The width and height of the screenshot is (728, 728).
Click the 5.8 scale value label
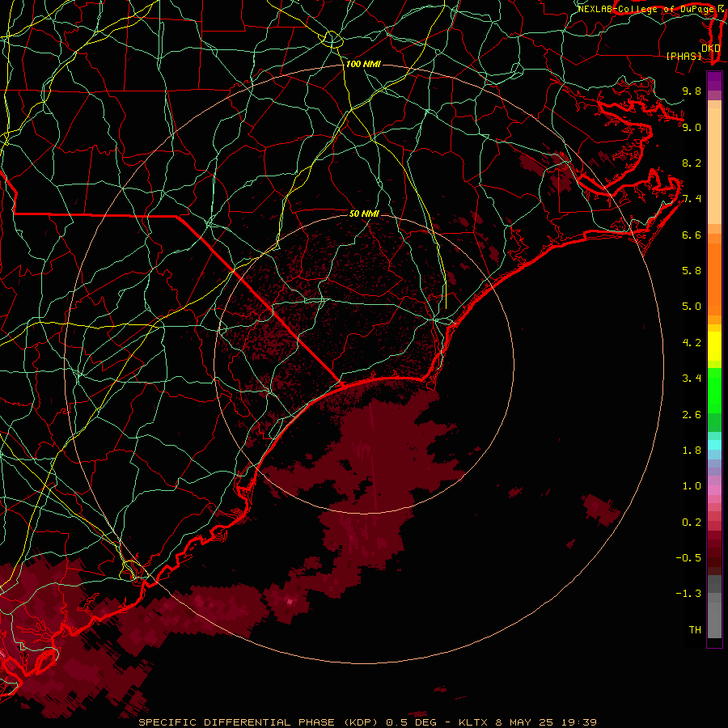tap(692, 271)
